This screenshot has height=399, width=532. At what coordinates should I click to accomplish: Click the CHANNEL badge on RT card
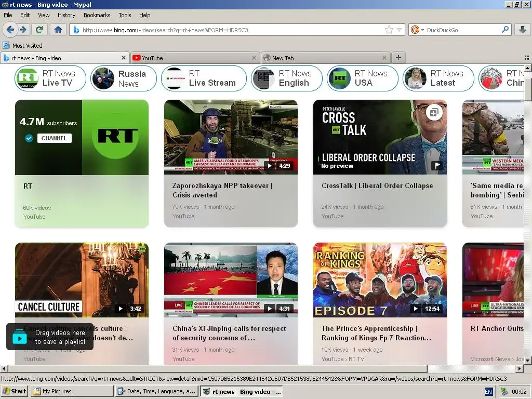pyautogui.click(x=54, y=138)
